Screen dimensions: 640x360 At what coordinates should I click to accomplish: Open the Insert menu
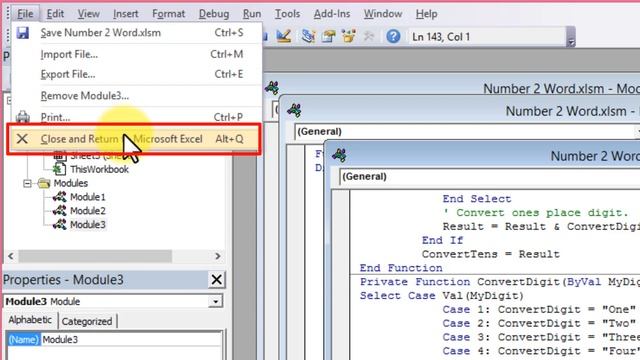tap(126, 14)
